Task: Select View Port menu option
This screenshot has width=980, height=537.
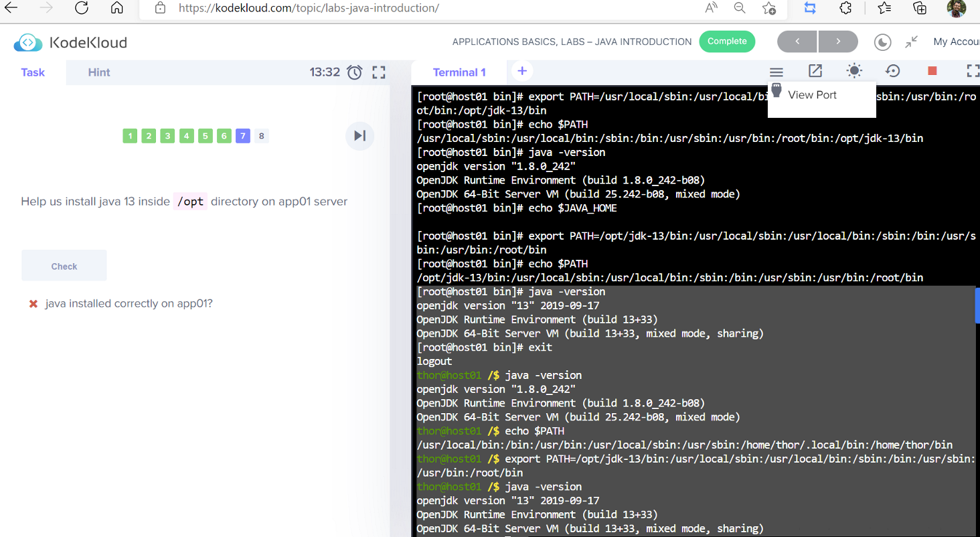Action: coord(812,95)
